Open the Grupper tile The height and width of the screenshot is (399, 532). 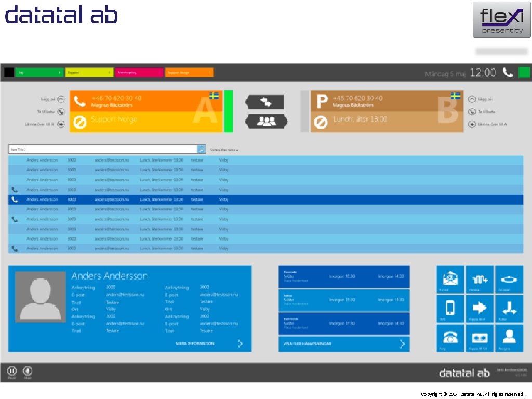tap(509, 280)
